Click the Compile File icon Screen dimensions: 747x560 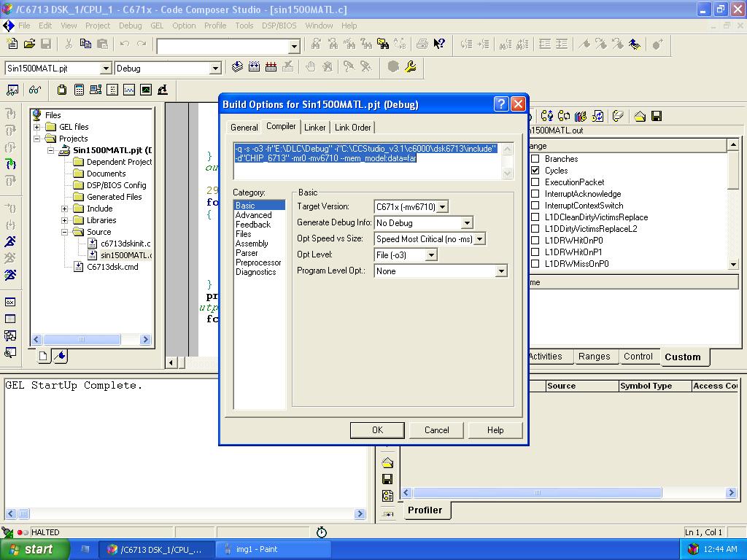click(237, 66)
